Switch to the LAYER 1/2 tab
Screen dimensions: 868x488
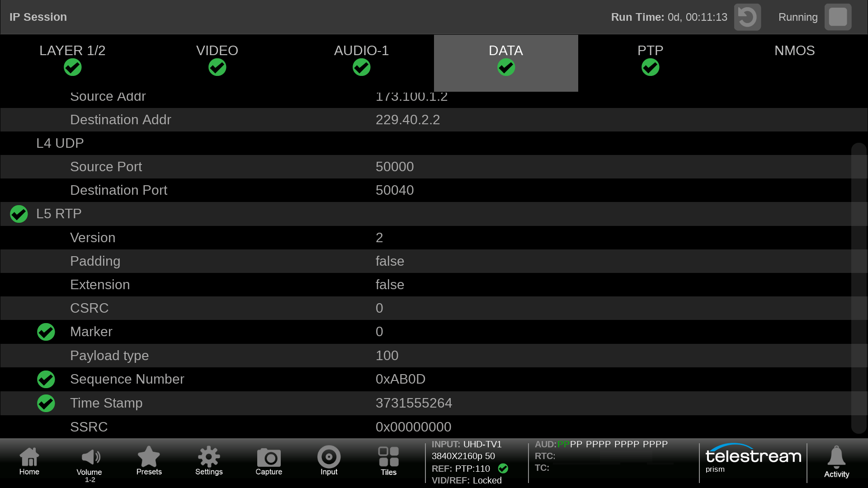tap(72, 59)
